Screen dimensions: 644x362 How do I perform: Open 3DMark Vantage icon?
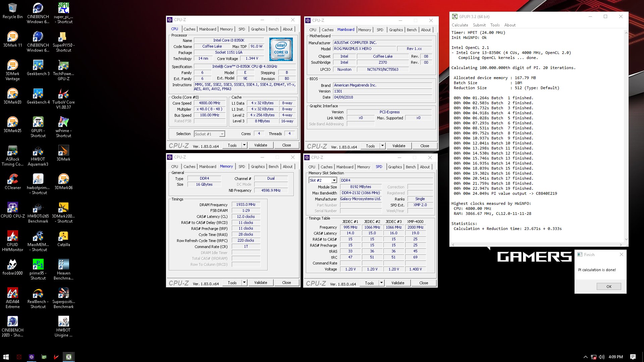point(12,70)
